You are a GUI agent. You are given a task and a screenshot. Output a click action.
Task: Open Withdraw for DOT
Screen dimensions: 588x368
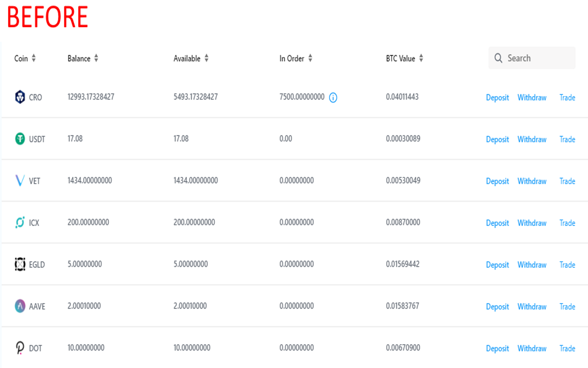click(x=532, y=349)
